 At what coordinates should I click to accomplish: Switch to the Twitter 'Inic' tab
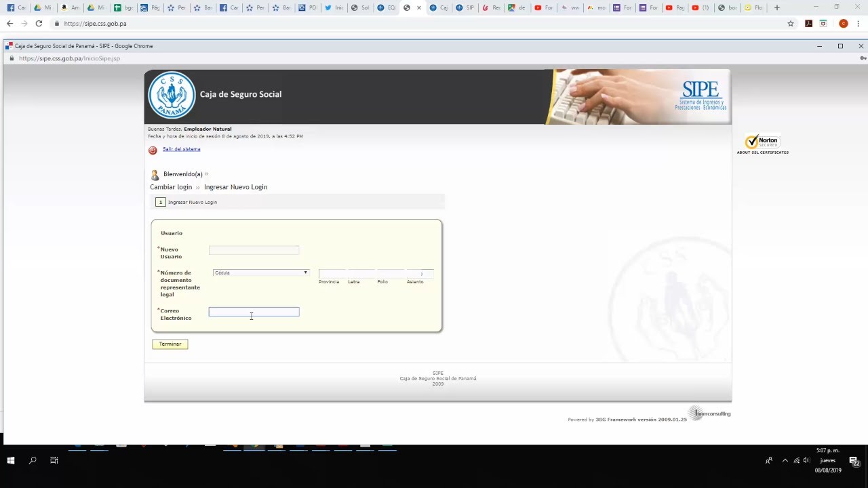pos(334,7)
